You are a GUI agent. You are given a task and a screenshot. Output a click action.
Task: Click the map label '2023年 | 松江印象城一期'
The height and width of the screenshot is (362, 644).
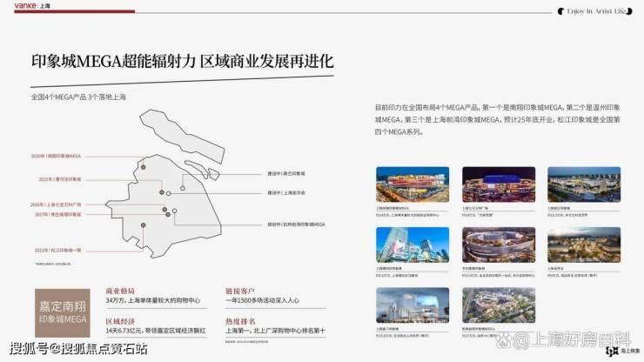point(58,251)
